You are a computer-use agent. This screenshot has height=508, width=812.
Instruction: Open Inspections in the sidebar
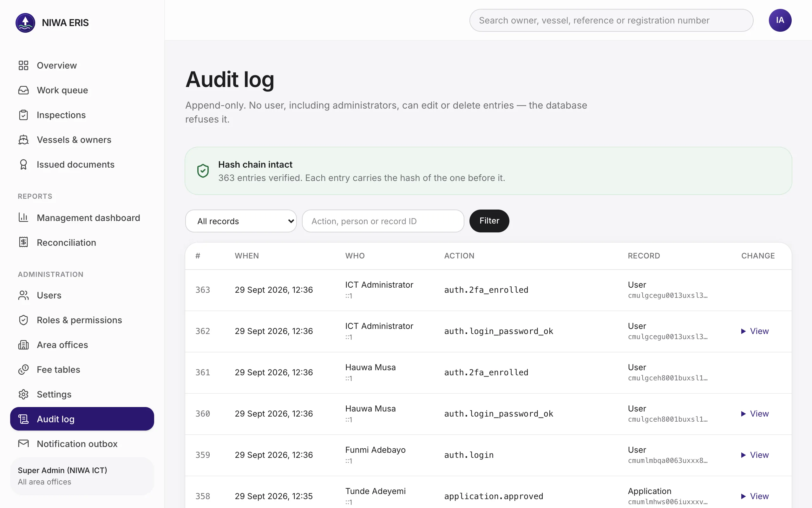tap(82, 115)
